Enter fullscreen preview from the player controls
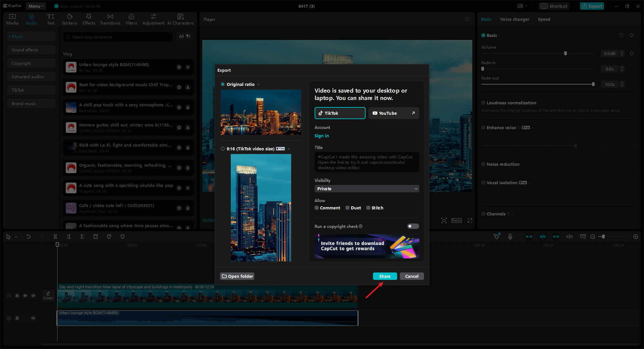 [x=470, y=220]
